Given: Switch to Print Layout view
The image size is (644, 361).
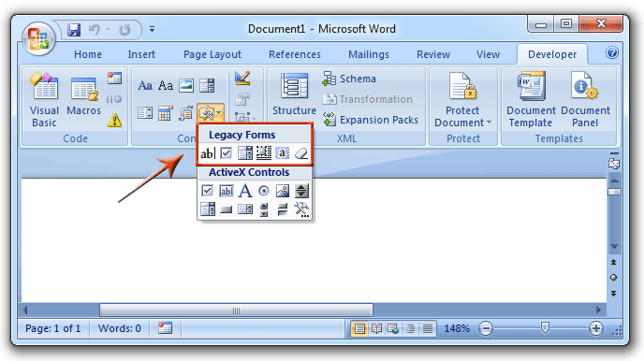Looking at the screenshot, I should tap(359, 328).
